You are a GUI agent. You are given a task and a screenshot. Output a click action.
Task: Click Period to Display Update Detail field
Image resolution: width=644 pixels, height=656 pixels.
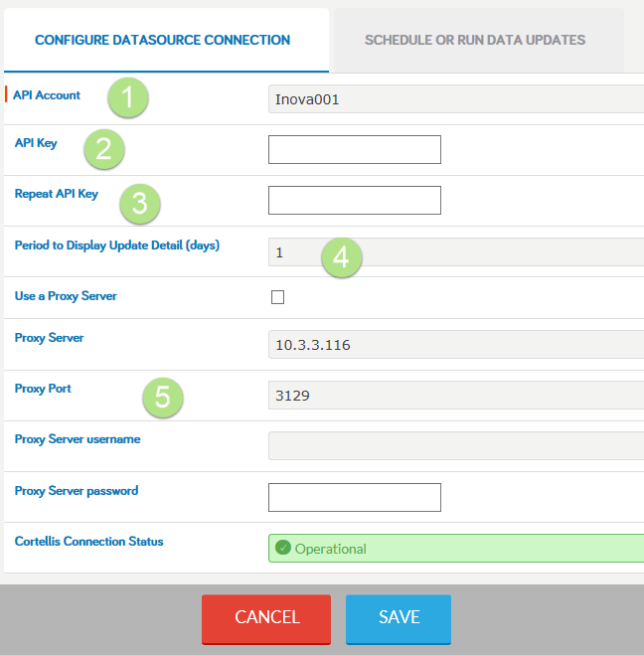coord(456,252)
